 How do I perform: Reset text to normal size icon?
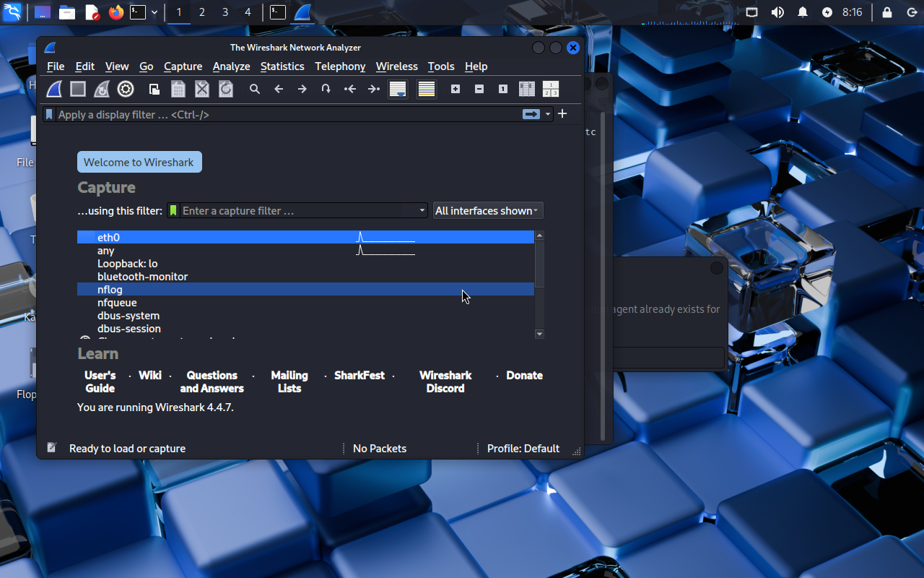[503, 89]
